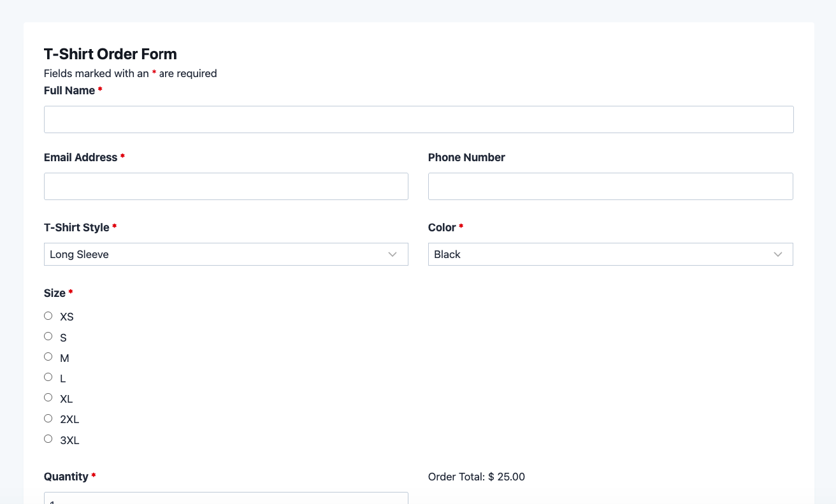Click into the Phone Number field
This screenshot has width=836, height=504.
coord(610,186)
